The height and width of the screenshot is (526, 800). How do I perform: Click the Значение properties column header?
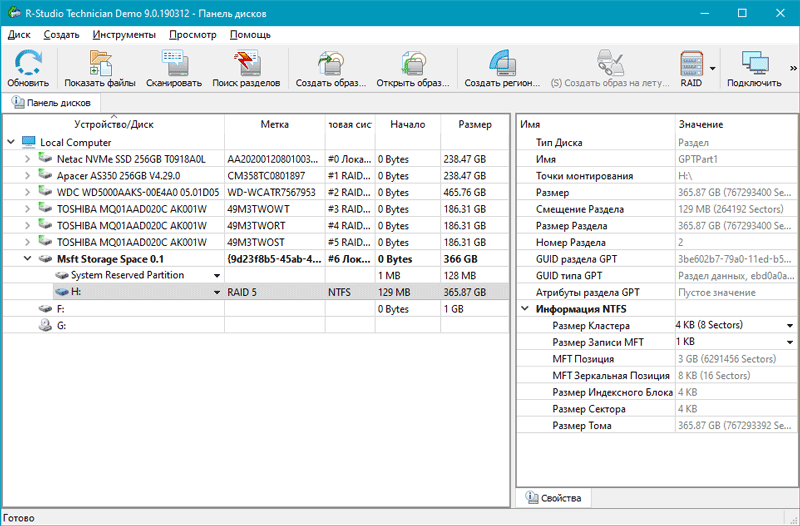coord(736,124)
